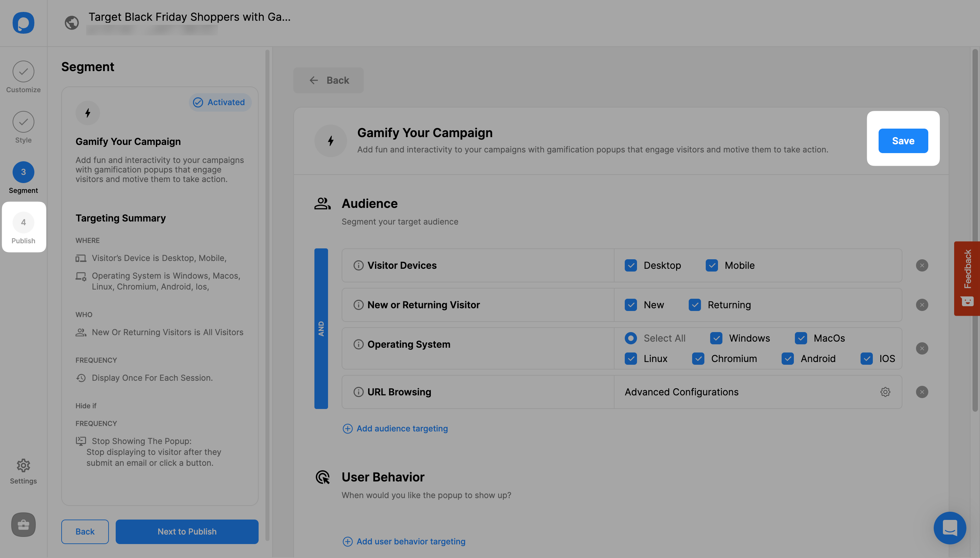The image size is (980, 558).
Task: Click the stop showing popup icon
Action: point(81,441)
